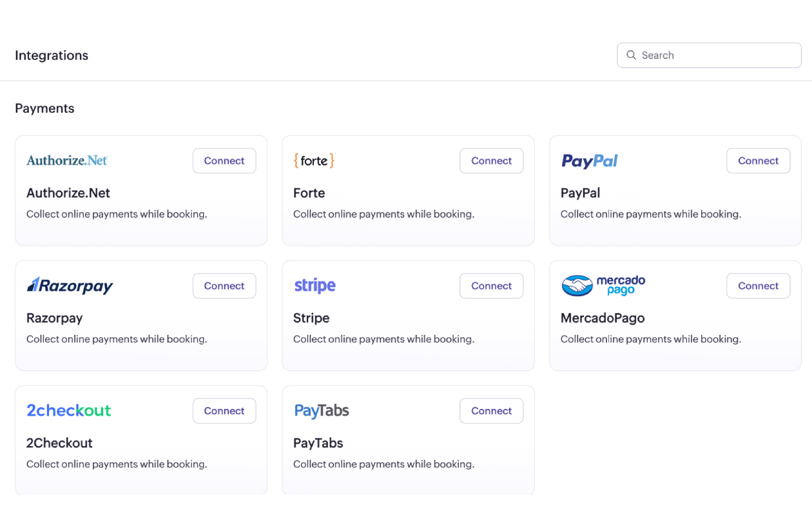Click the Razorpay logo
Screen dimensions: 812x528
click(x=70, y=285)
